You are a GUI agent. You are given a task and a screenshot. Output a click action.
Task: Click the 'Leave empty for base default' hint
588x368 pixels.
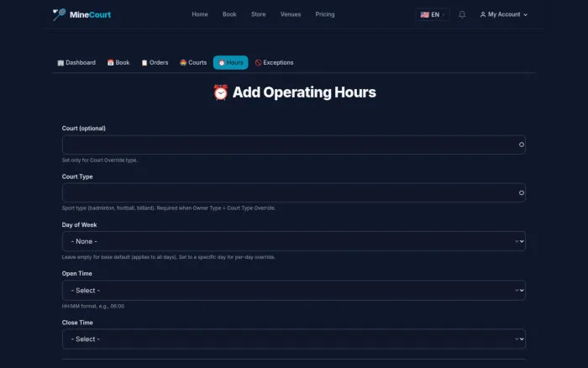pos(168,257)
